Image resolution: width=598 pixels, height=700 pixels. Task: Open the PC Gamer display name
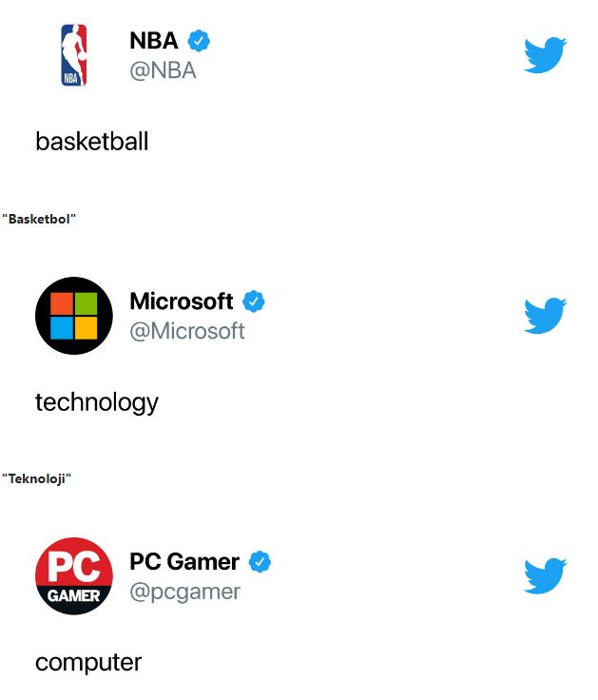184,562
